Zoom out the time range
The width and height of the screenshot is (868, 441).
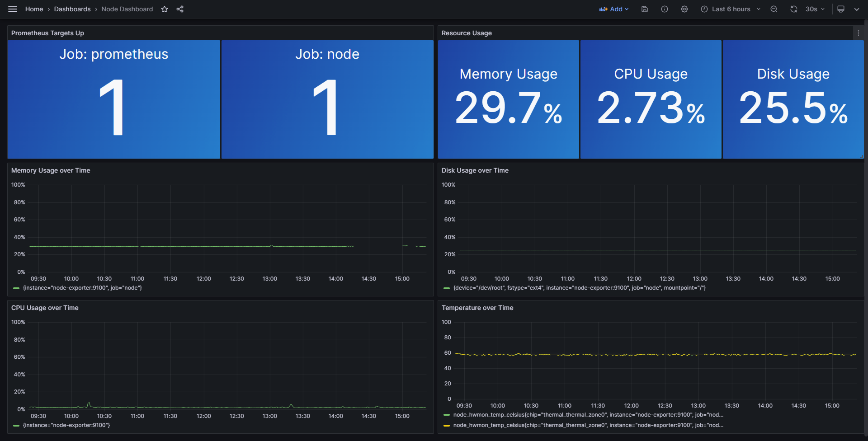click(x=774, y=9)
